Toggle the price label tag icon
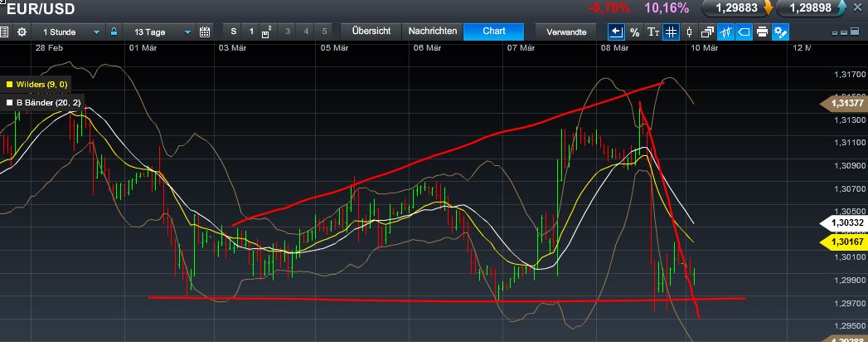Image resolution: width=868 pixels, height=342 pixels. point(744,32)
